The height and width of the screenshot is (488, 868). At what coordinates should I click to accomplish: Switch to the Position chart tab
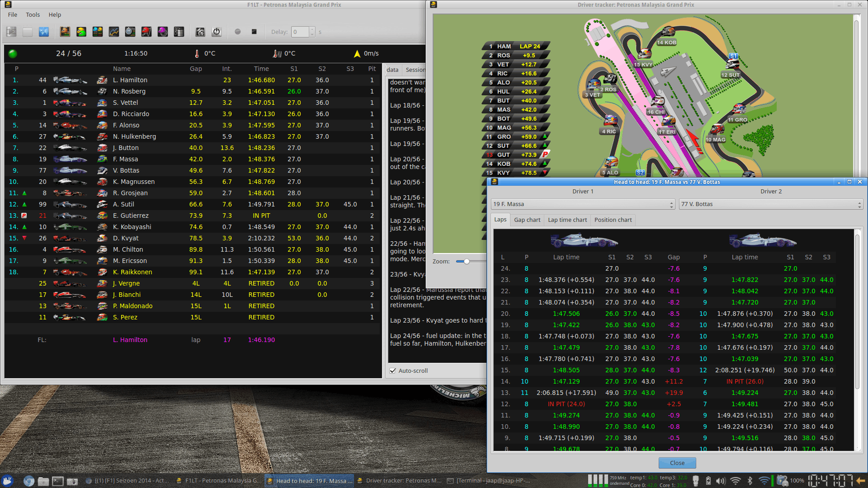[x=613, y=220]
